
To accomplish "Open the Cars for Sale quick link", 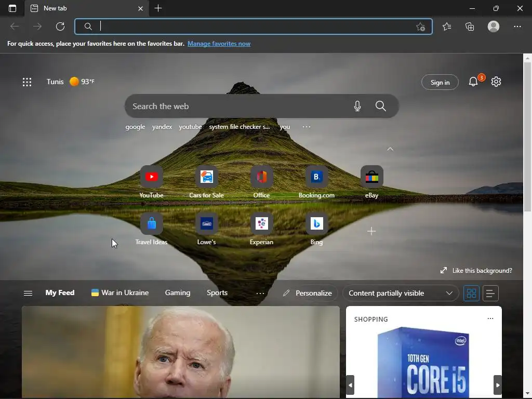I will pyautogui.click(x=206, y=182).
